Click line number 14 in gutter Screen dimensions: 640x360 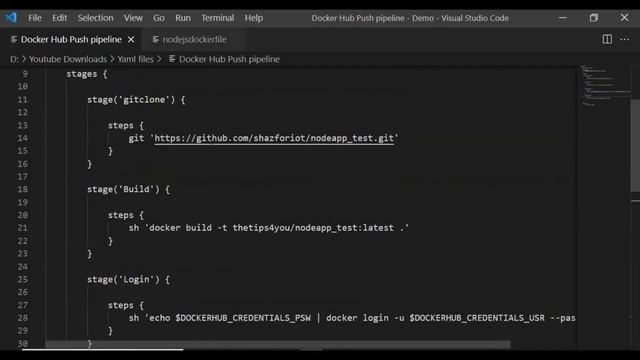22,138
